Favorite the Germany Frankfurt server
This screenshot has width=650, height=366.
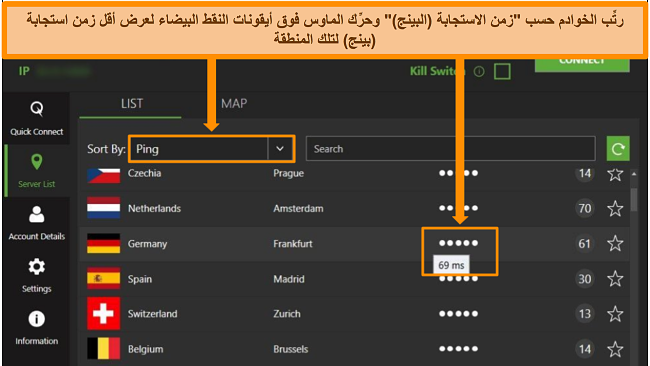(615, 243)
